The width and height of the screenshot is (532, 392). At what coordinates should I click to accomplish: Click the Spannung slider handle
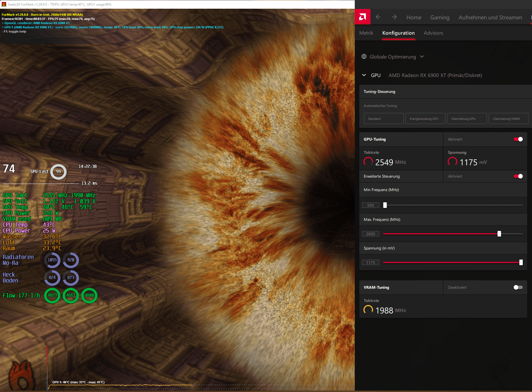(x=521, y=262)
